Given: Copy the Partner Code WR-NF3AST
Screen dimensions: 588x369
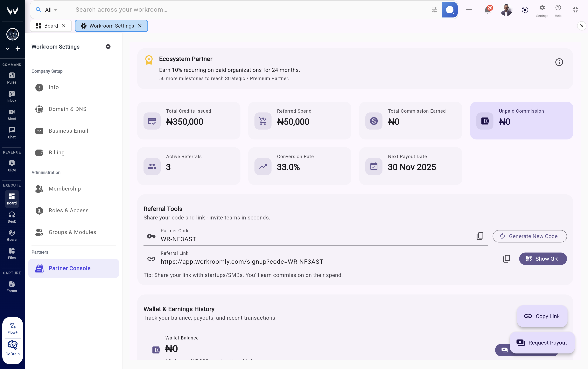Looking at the screenshot, I should (480, 236).
